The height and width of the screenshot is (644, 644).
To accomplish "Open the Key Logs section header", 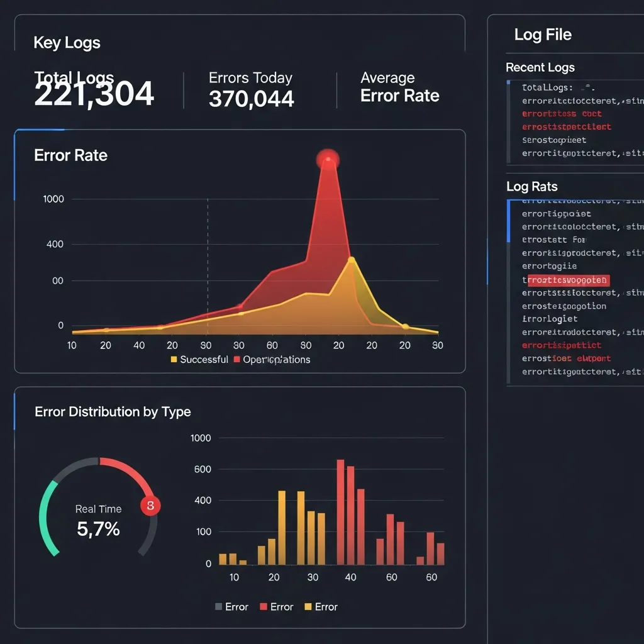I will 67,42.
